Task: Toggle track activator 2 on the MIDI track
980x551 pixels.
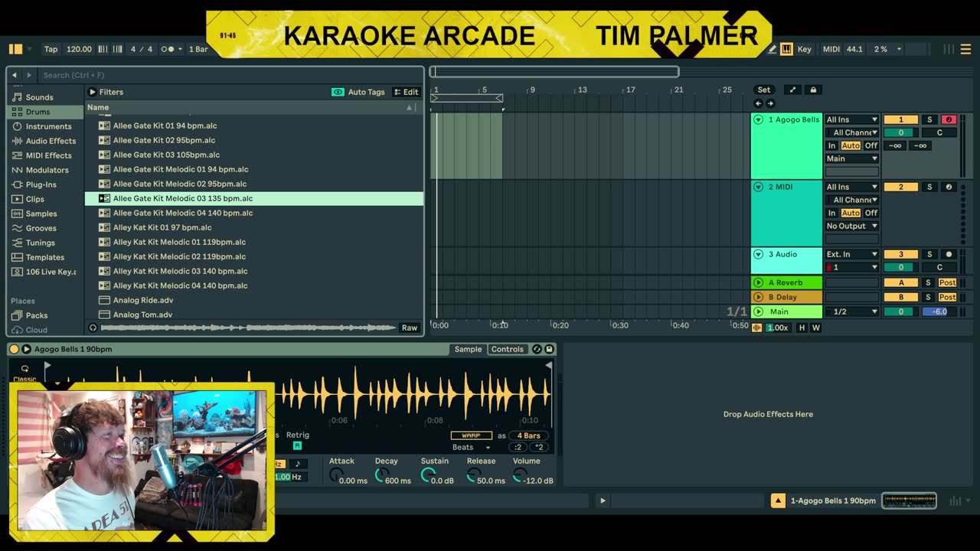Action: coord(900,187)
